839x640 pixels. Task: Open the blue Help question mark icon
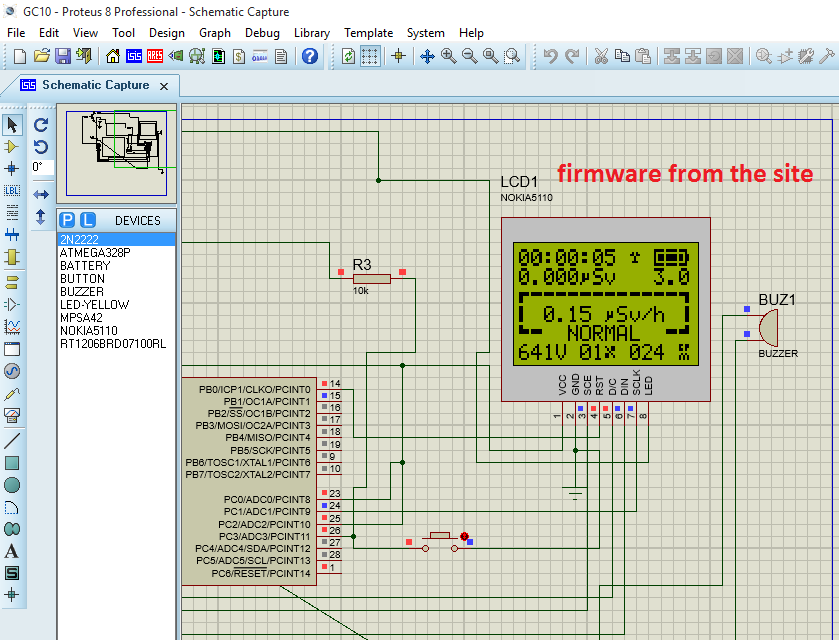(310, 56)
